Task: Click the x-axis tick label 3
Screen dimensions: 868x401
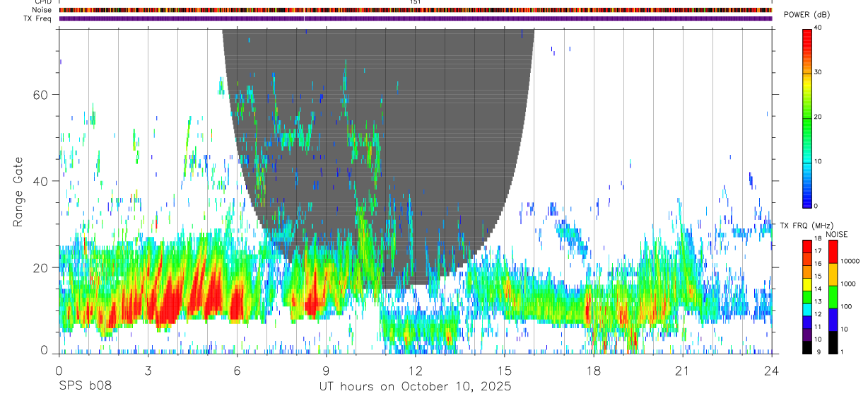Action: coord(148,371)
